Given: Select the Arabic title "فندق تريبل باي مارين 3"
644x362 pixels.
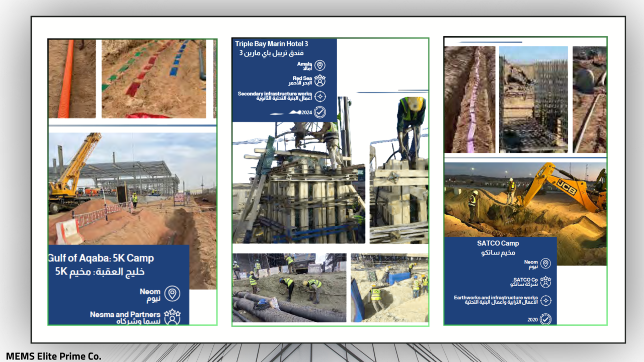Looking at the screenshot, I should [x=272, y=53].
